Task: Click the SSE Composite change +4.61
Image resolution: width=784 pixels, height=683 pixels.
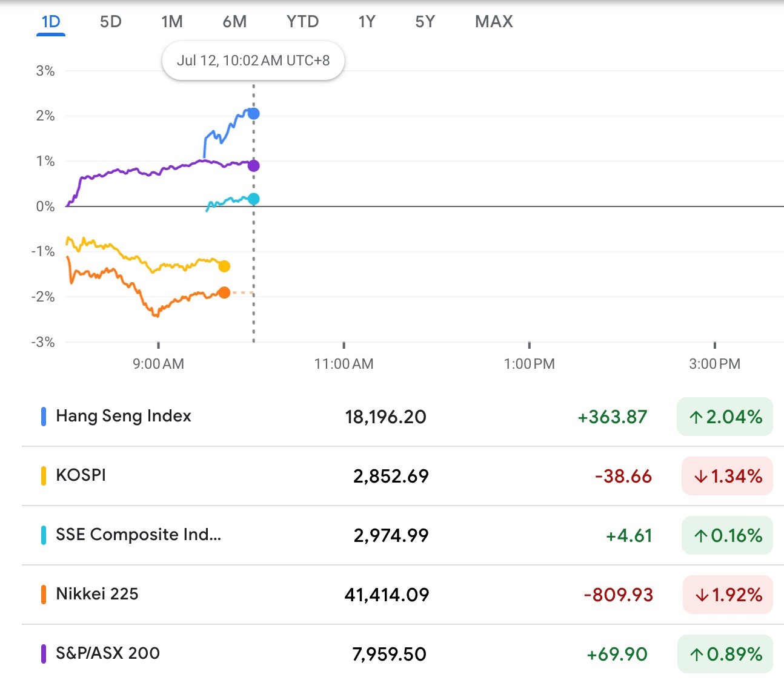Action: (629, 535)
